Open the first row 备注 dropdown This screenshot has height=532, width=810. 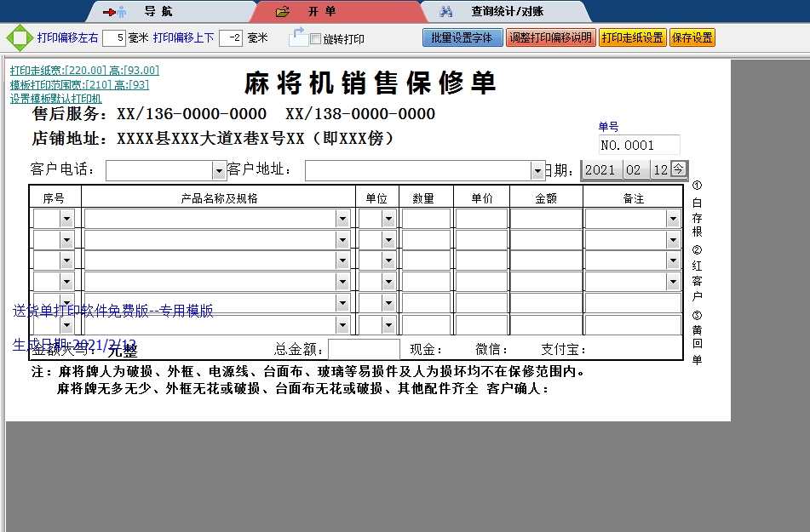673,219
